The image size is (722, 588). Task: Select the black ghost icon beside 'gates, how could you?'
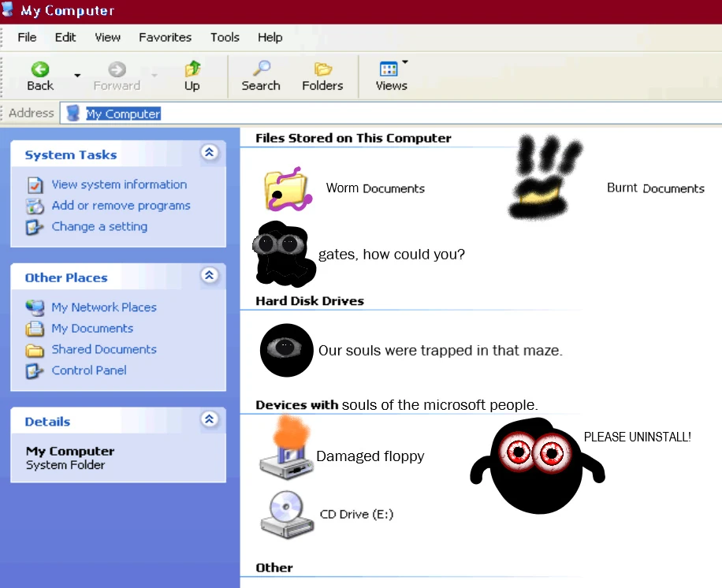(x=284, y=254)
